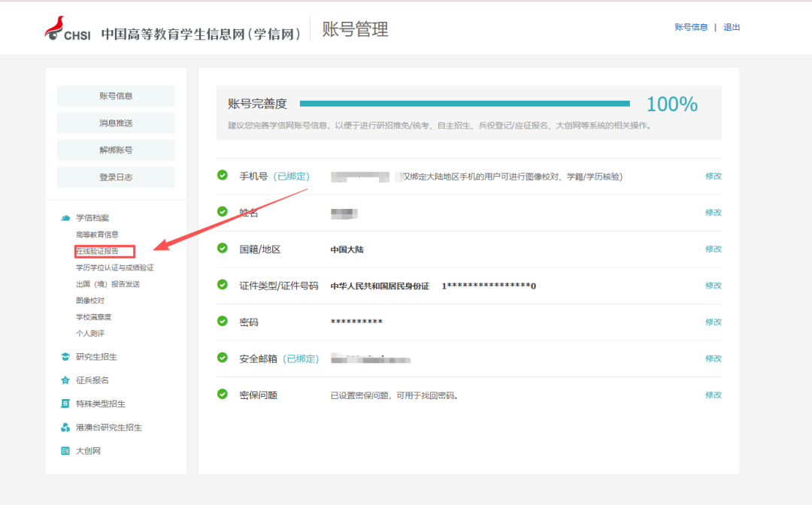Open 登录日志 in the sidebar
The image size is (812, 505).
tap(116, 177)
